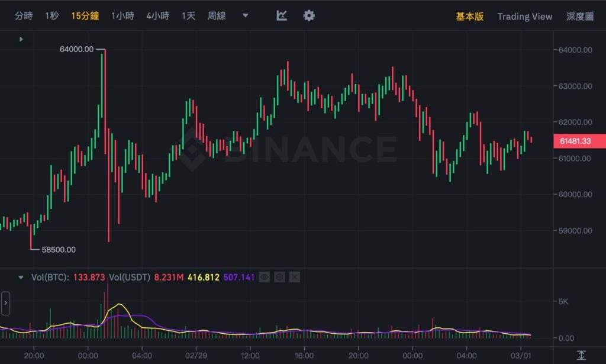The height and width of the screenshot is (364, 606).
Task: Click the auto-fit price scale icon
Action: (581, 355)
